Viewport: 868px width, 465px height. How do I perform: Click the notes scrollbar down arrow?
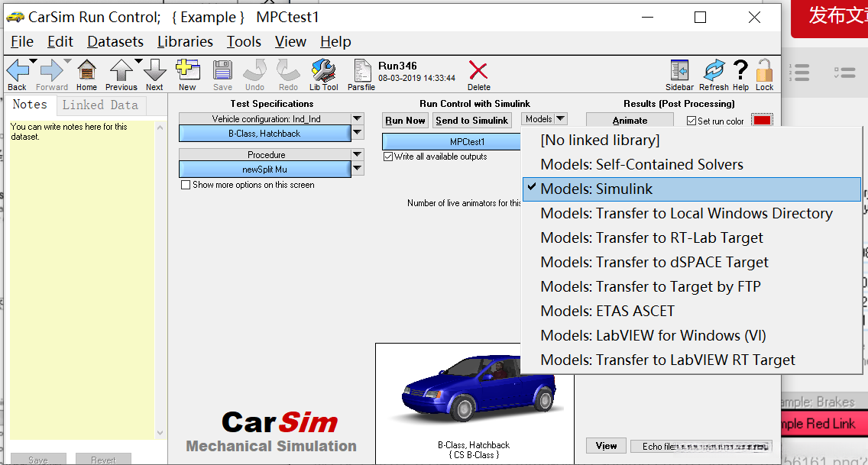160,433
